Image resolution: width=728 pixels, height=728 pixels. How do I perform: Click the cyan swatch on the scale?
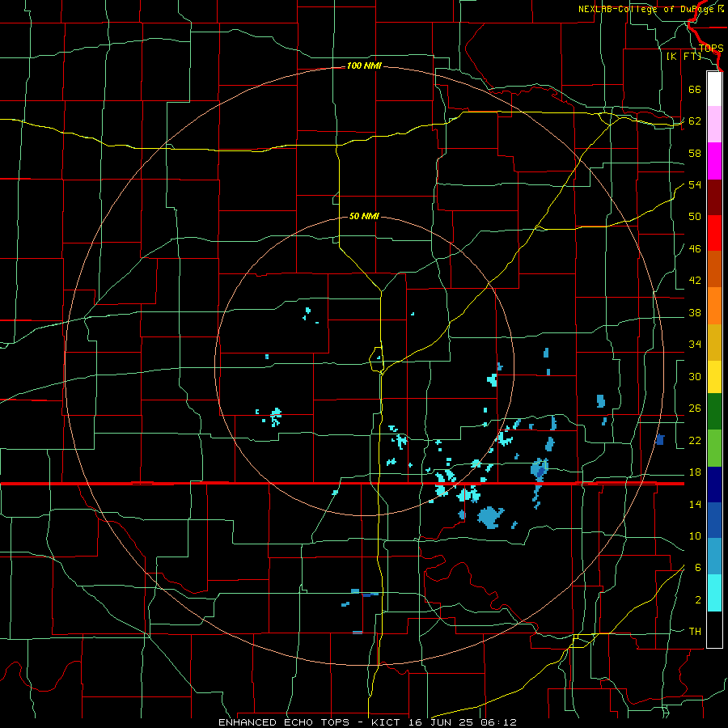714,593
